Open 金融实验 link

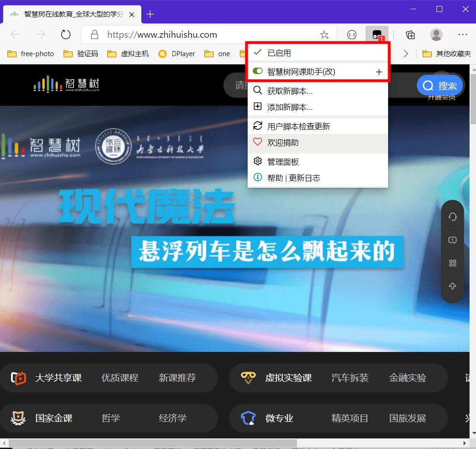(x=408, y=378)
